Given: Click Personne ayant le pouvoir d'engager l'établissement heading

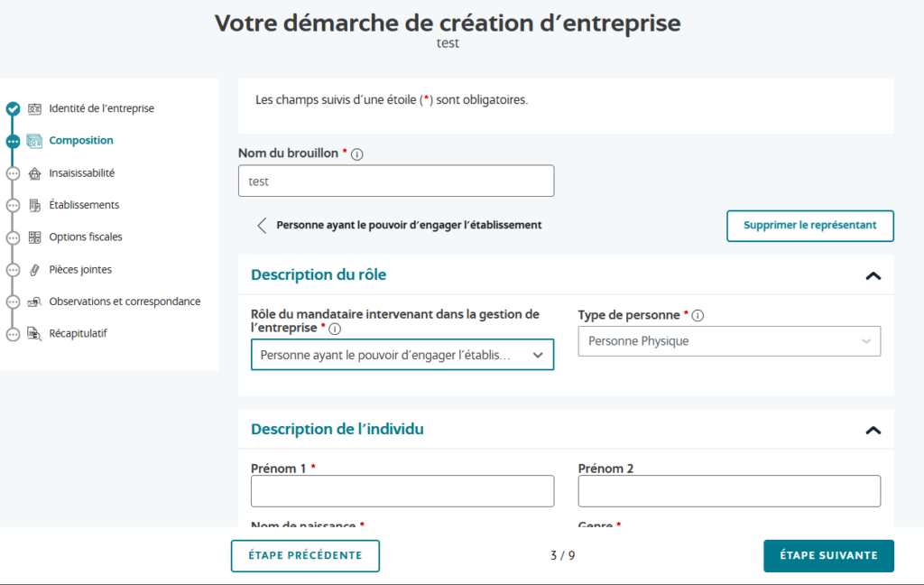Looking at the screenshot, I should point(409,226).
